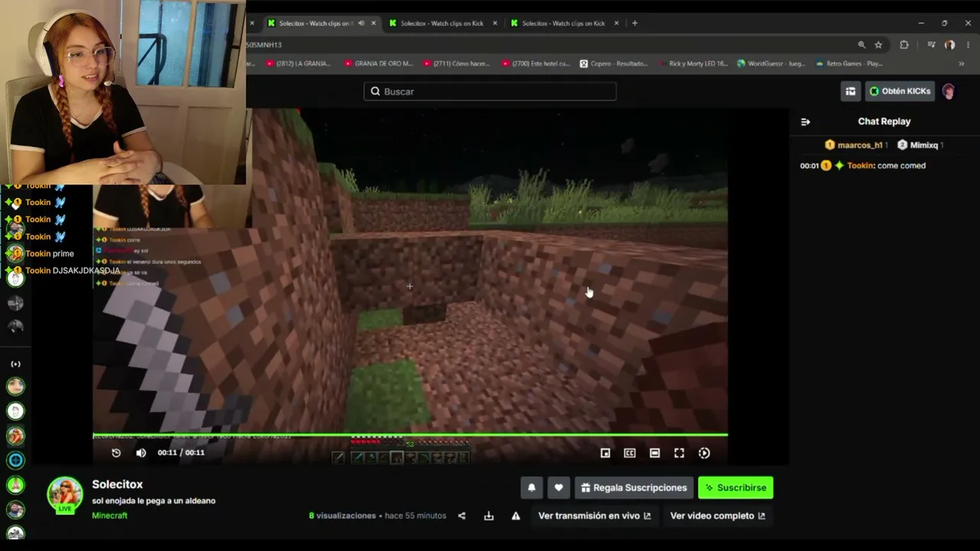Image resolution: width=980 pixels, height=551 pixels.
Task: Toggle theater mode on the video player
Action: click(x=655, y=453)
